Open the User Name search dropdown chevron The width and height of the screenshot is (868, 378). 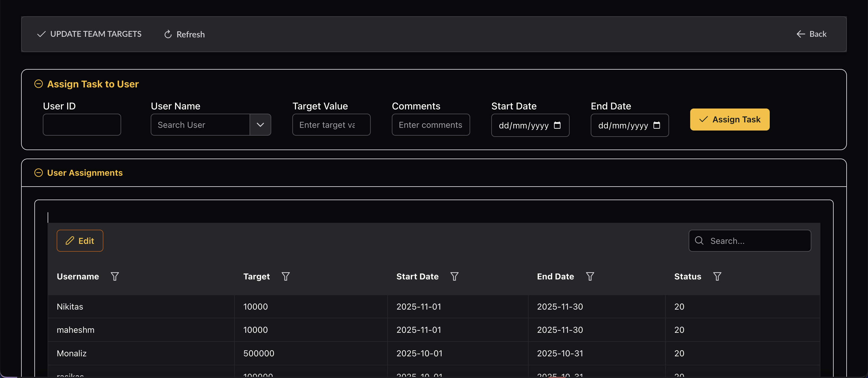(260, 125)
